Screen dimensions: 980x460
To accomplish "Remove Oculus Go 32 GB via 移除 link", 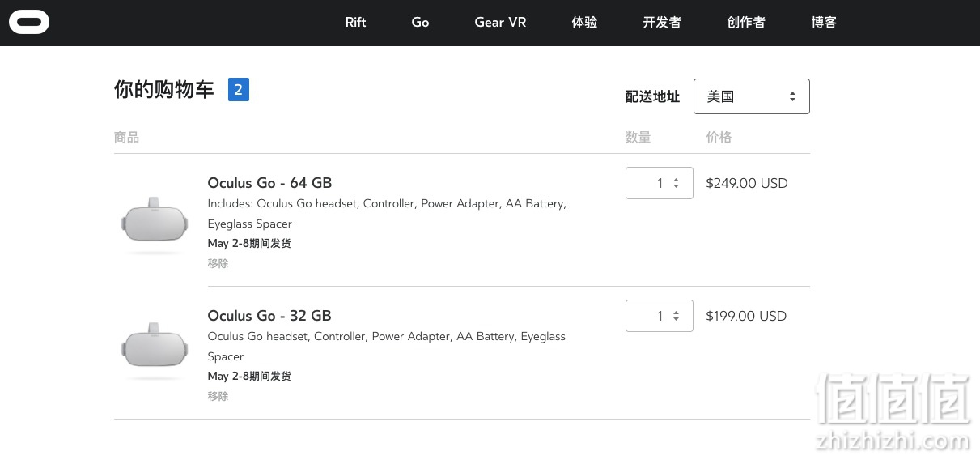I will click(218, 396).
